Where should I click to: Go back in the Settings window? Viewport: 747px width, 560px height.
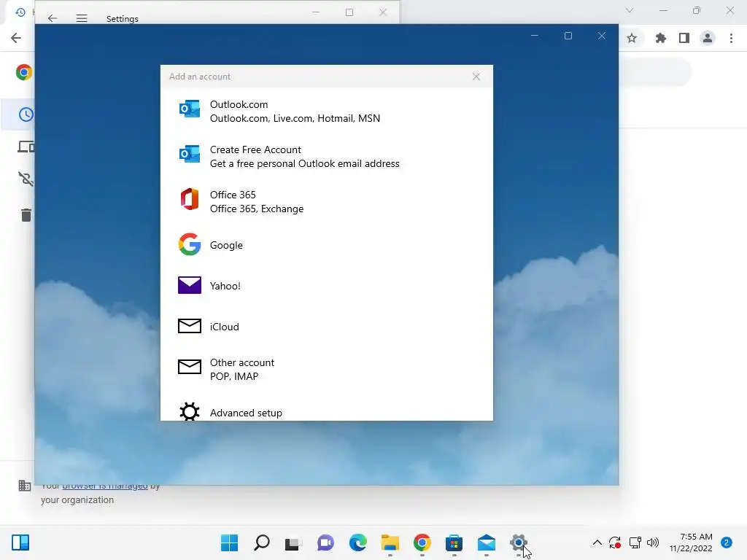53,18
